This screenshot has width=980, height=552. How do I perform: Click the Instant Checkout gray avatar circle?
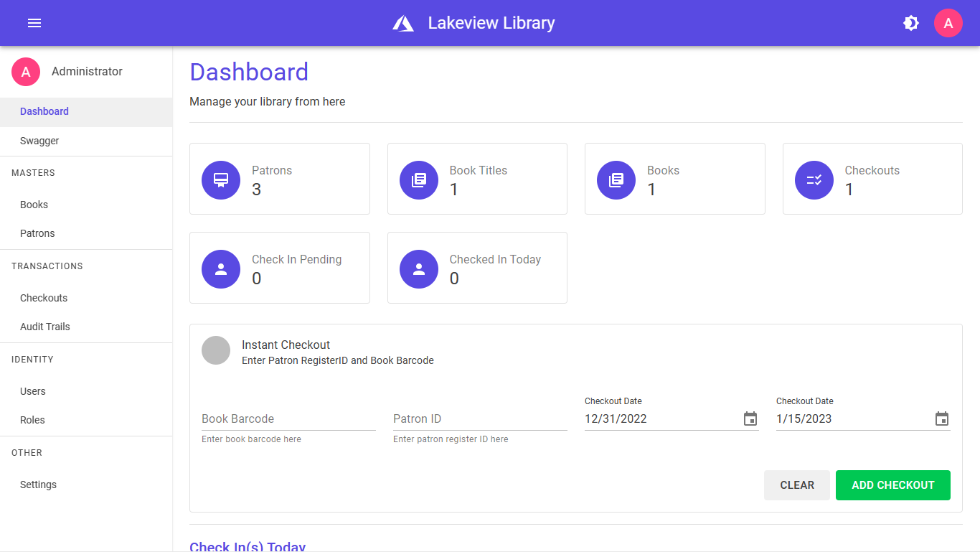(x=216, y=350)
